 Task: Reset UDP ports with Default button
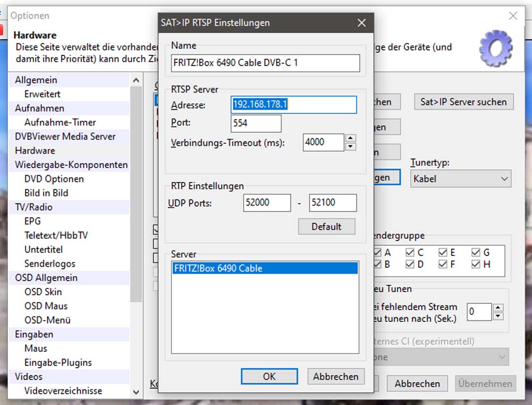click(x=326, y=226)
